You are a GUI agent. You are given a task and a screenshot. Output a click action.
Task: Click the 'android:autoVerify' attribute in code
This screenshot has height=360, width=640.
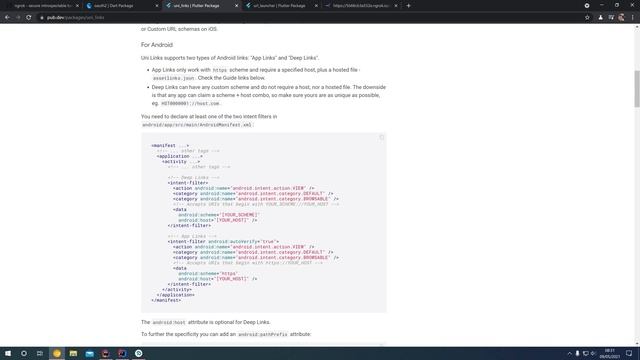coord(233,242)
